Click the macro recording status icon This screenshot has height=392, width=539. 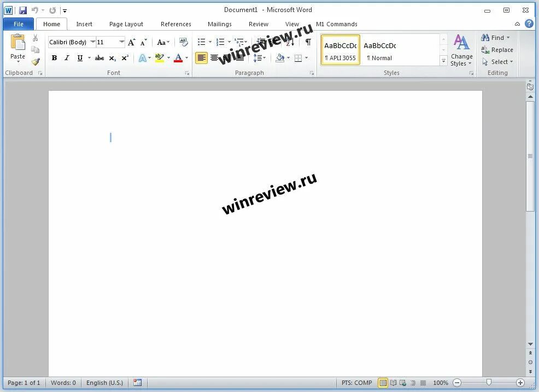coord(138,383)
